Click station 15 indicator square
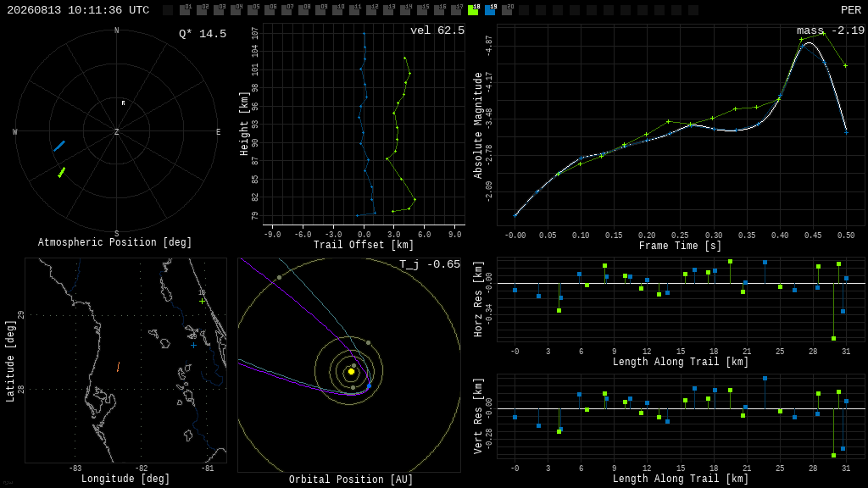Image resolution: width=868 pixels, height=488 pixels. point(422,9)
